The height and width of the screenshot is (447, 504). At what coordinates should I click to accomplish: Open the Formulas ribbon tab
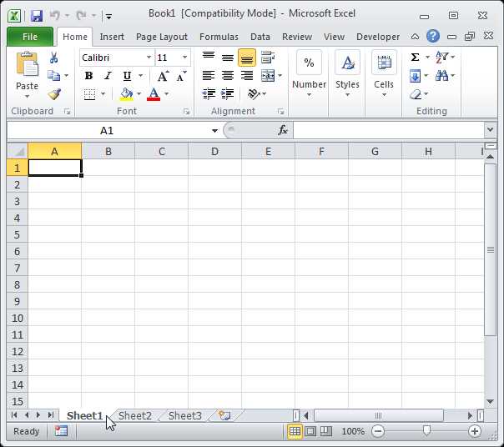[x=219, y=37]
